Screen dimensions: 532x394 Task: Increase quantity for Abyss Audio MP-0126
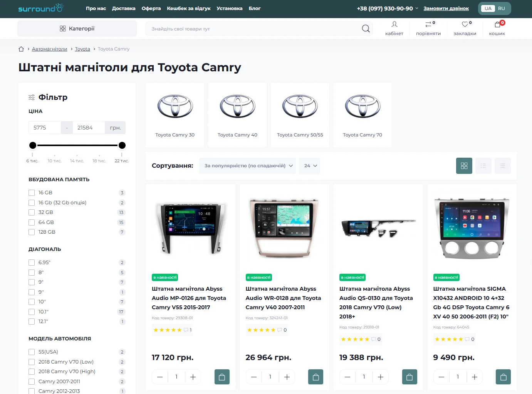pyautogui.click(x=193, y=377)
